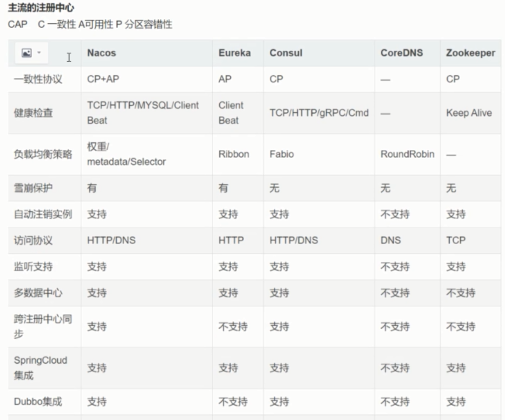
Task: Select the TCP cell under Zookeeper
Action: point(456,240)
